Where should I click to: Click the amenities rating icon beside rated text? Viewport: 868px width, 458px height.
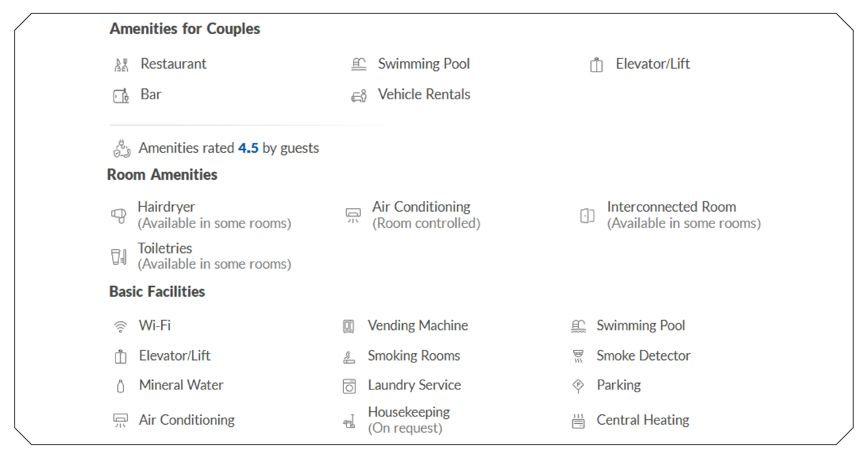[x=122, y=149]
